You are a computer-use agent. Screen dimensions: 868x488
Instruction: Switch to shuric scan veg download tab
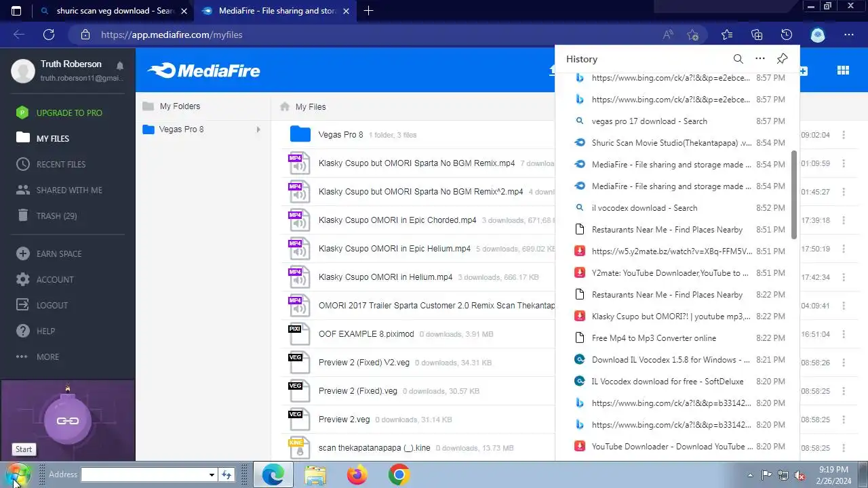pyautogui.click(x=115, y=11)
